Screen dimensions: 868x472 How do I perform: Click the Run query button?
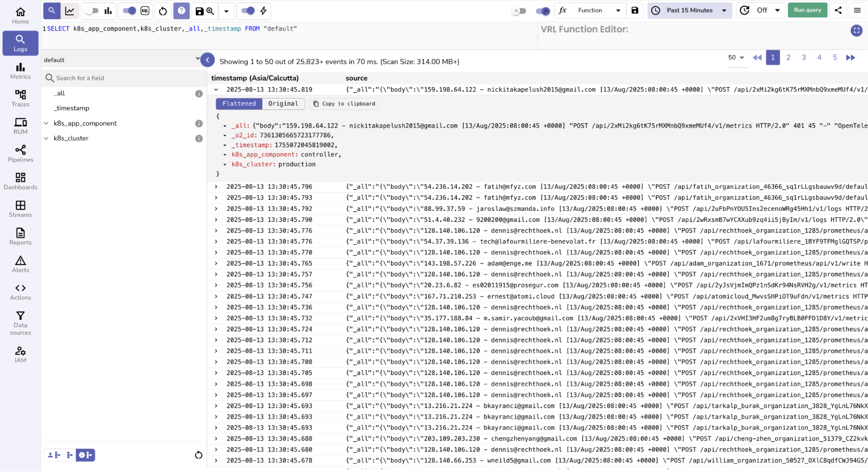[x=807, y=10]
